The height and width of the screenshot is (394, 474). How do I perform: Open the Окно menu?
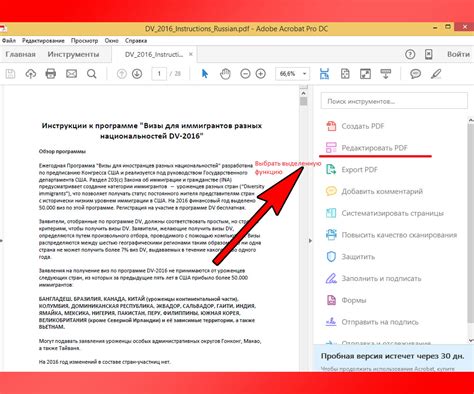click(x=112, y=41)
